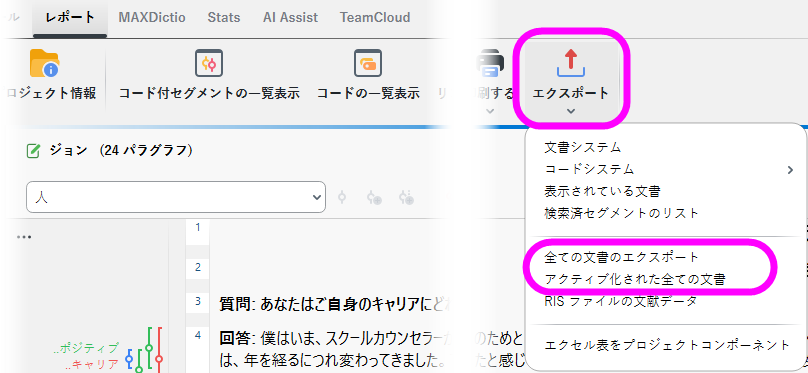
Task: Switch to the MAXDictio tab
Action: click(152, 18)
